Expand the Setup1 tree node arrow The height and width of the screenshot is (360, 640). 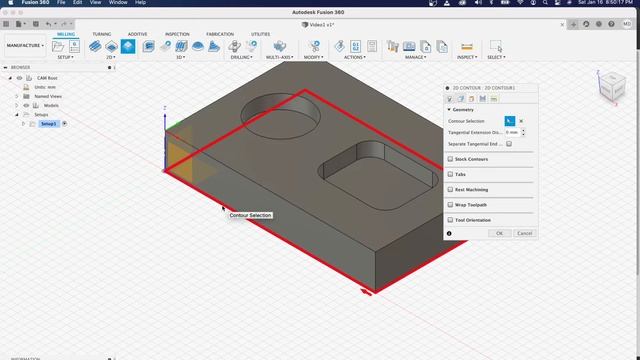tap(23, 124)
